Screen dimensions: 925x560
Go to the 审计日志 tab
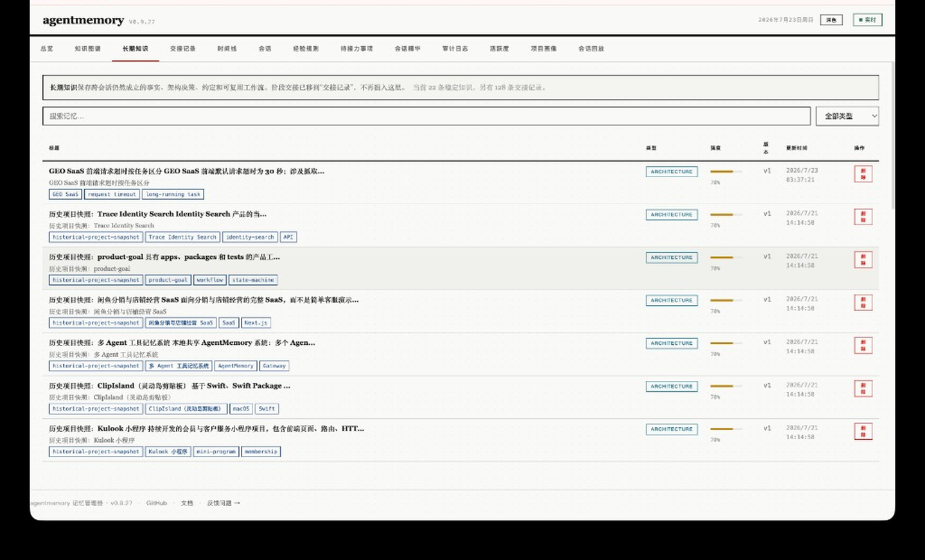pos(455,49)
